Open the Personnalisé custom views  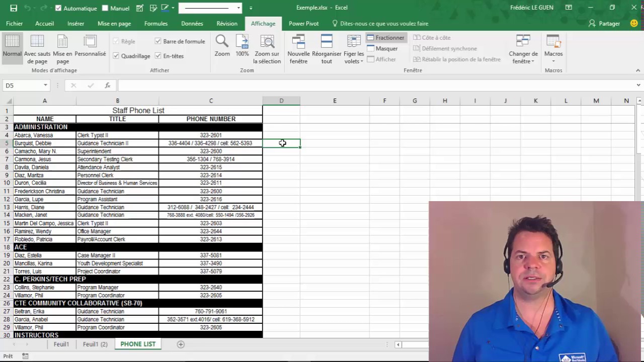coord(90,46)
